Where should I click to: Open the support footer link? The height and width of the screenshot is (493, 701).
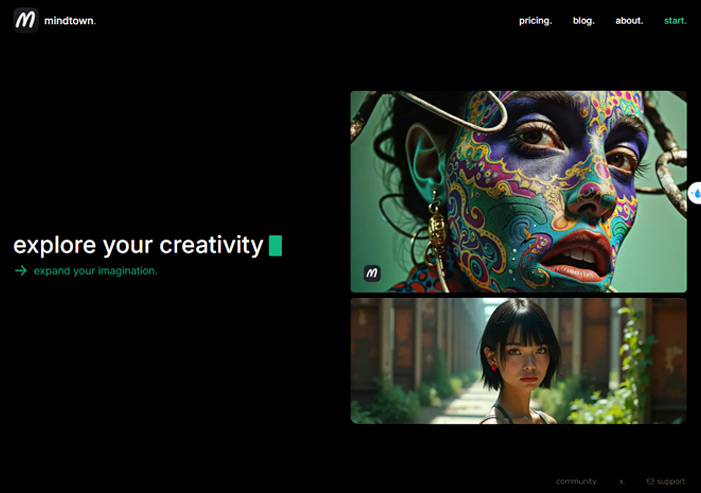[671, 481]
